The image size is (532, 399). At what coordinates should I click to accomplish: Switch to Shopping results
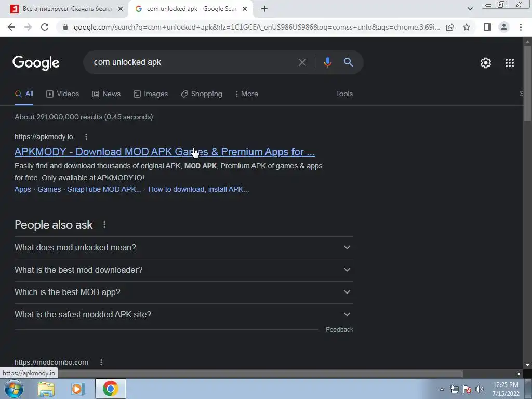point(202,94)
